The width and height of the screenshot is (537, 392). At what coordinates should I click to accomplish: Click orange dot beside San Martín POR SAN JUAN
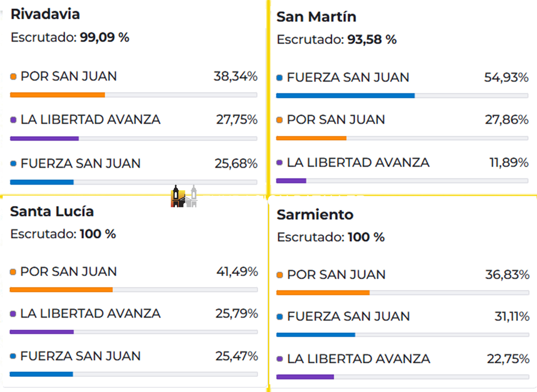pyautogui.click(x=280, y=120)
